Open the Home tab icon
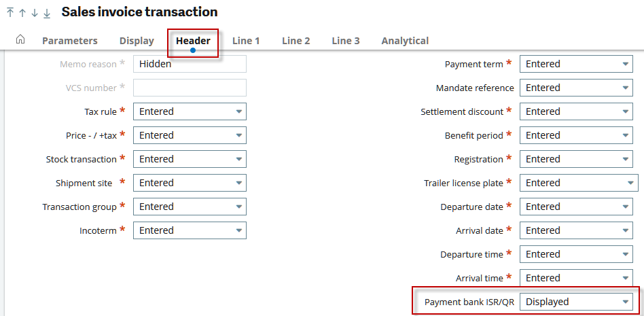The image size is (644, 316). coord(20,40)
